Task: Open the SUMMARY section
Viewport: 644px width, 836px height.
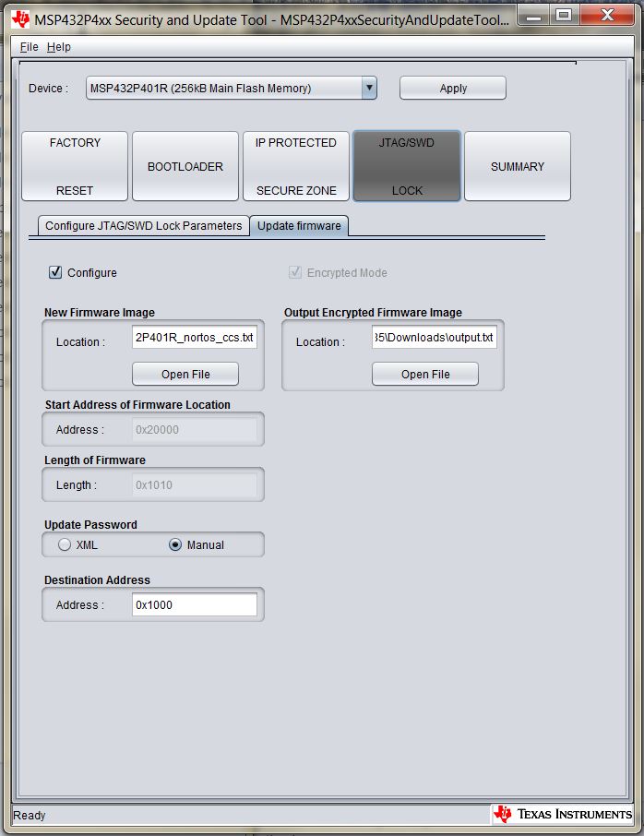Action: [x=517, y=166]
